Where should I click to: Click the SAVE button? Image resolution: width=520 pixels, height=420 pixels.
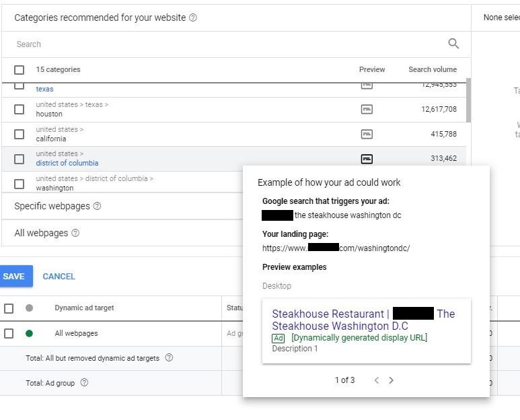pyautogui.click(x=15, y=276)
